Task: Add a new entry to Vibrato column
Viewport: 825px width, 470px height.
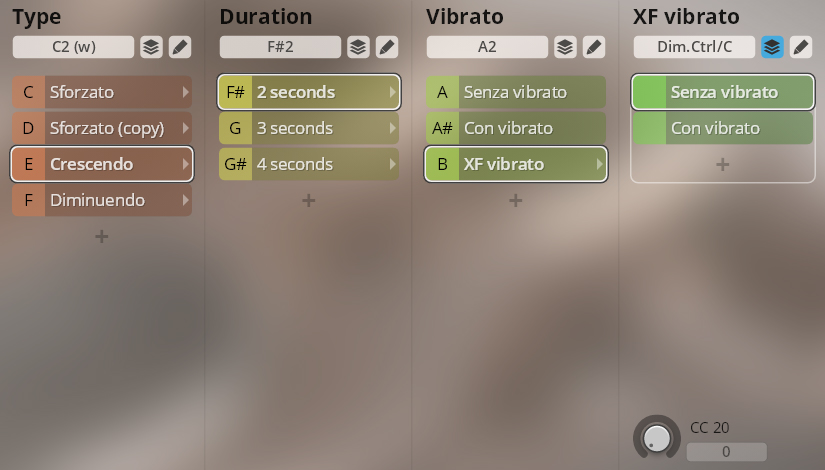Action: [516, 200]
